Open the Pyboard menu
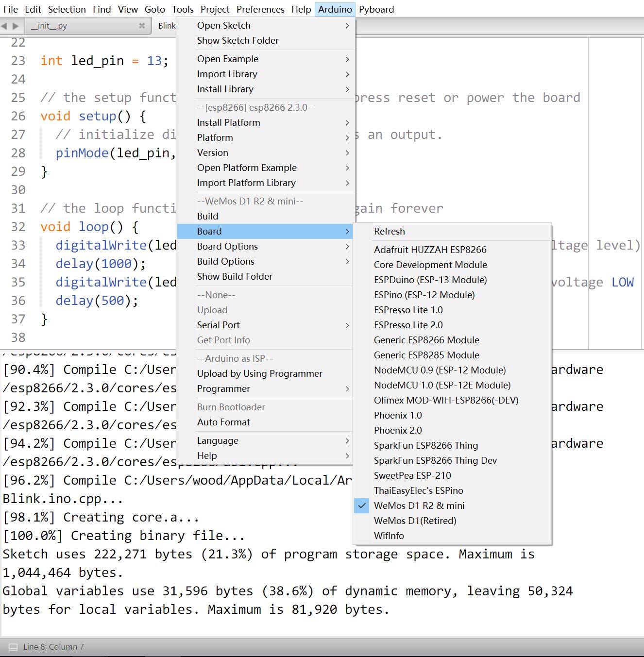 point(376,9)
